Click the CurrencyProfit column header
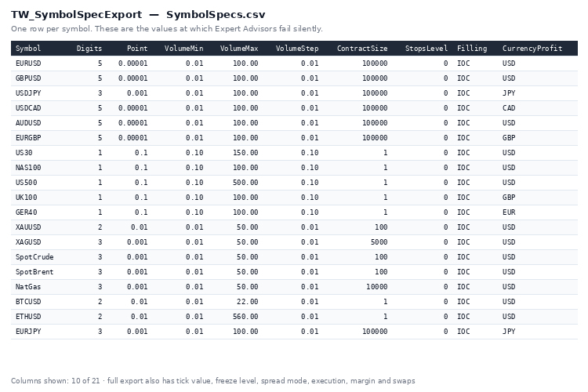 (532, 49)
